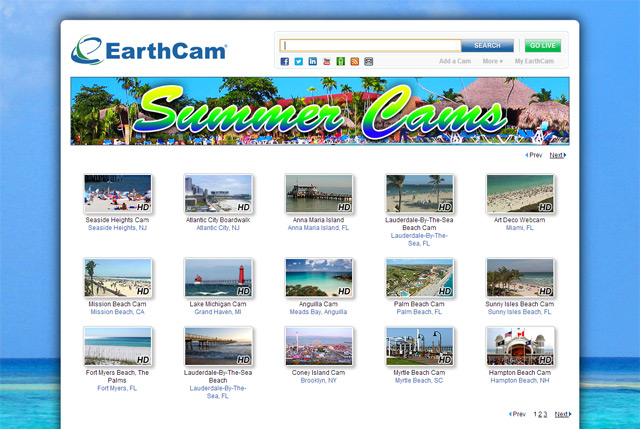Open EarthCam's Facebook page icon
640x429 pixels.
(285, 61)
